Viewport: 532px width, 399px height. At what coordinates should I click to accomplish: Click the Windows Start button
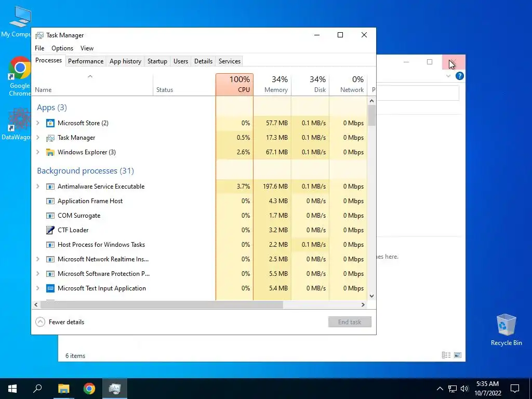click(12, 389)
